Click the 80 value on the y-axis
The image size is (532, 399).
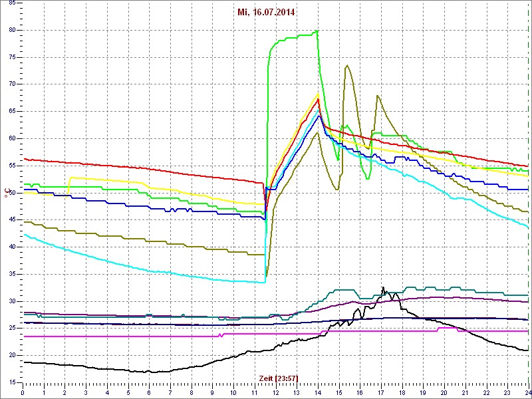click(x=12, y=30)
